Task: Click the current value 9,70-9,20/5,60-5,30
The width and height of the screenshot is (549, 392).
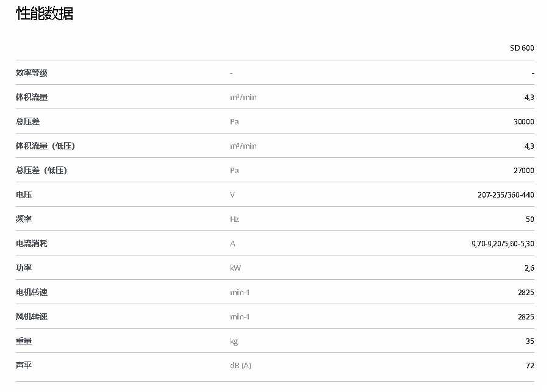Action: pyautogui.click(x=503, y=244)
